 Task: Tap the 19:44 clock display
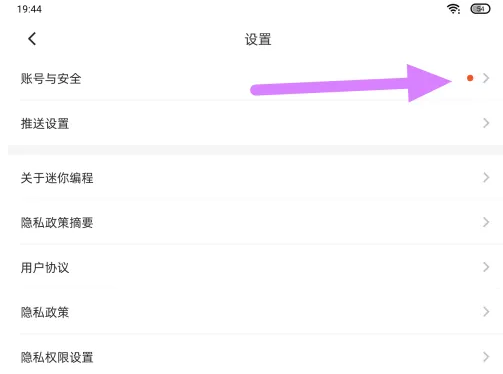[x=29, y=9]
